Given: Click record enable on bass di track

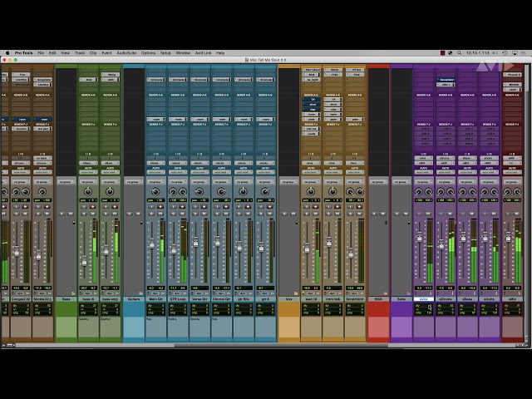Looking at the screenshot, I should 92,207.
